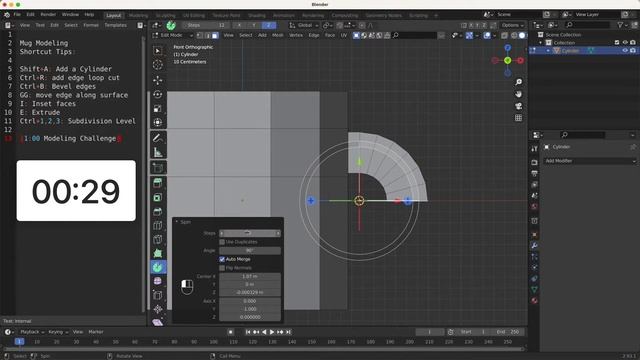The image size is (640, 360).
Task: Open the Modifiers wrench properties tab
Action: tap(534, 245)
